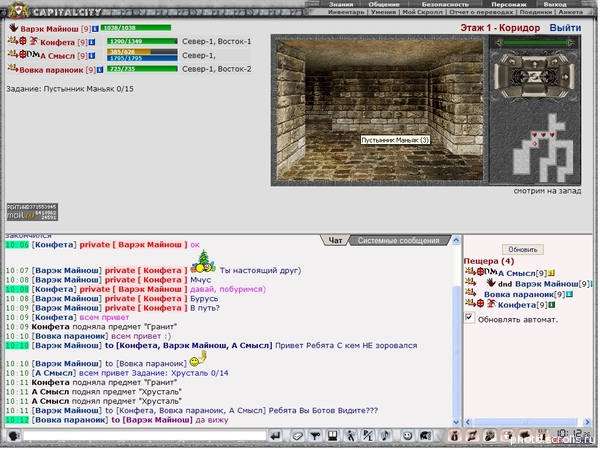
Task: Click the smiley emoticon icon in chat toolbar
Action: [x=408, y=436]
